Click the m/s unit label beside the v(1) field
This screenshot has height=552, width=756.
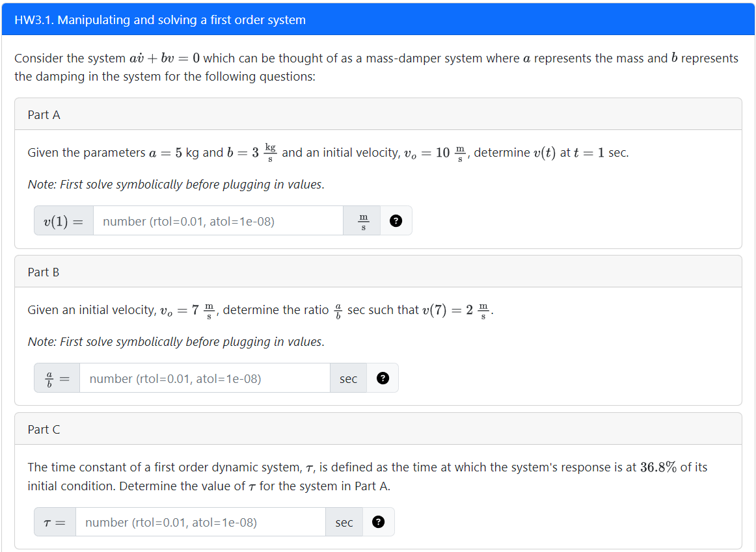(x=362, y=220)
